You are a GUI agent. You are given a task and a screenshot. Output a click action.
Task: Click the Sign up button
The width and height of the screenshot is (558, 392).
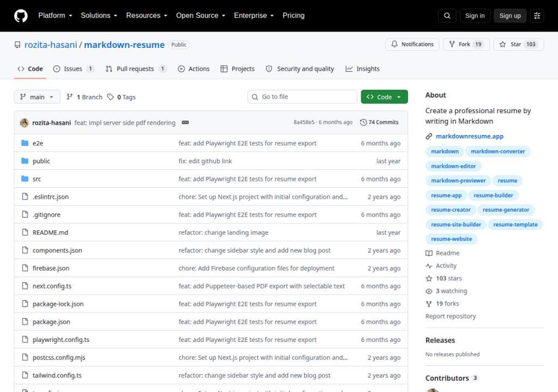coord(510,16)
